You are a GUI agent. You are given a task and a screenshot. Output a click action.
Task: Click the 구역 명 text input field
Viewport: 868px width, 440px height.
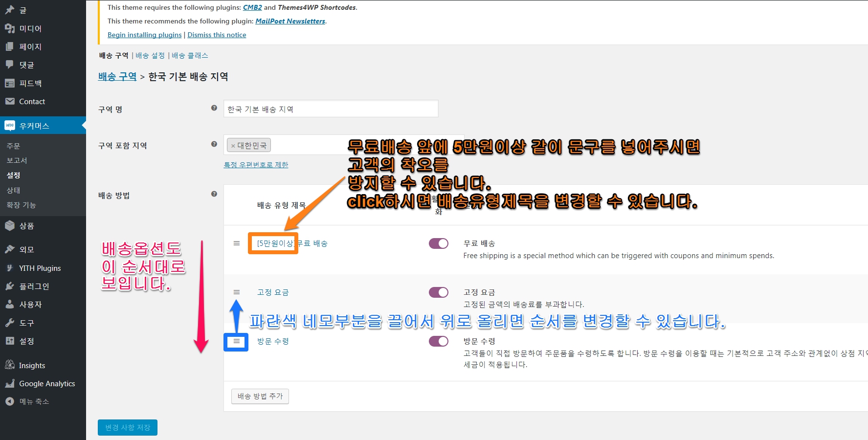[x=331, y=109]
